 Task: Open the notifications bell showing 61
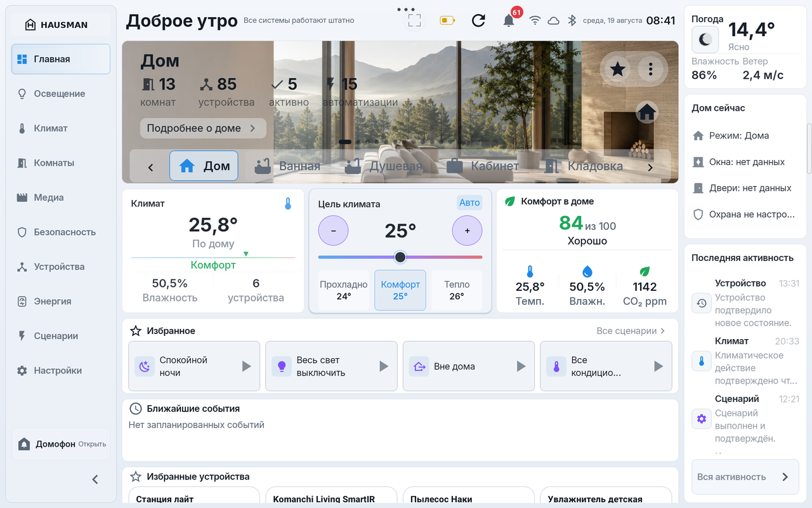pyautogui.click(x=509, y=20)
